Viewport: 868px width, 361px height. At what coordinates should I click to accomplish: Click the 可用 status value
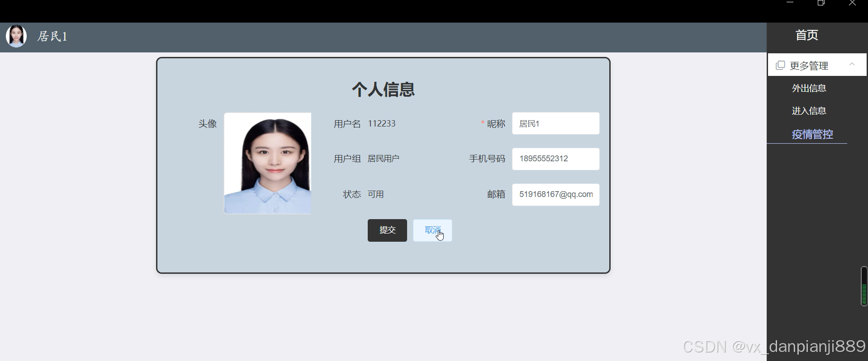click(x=375, y=194)
